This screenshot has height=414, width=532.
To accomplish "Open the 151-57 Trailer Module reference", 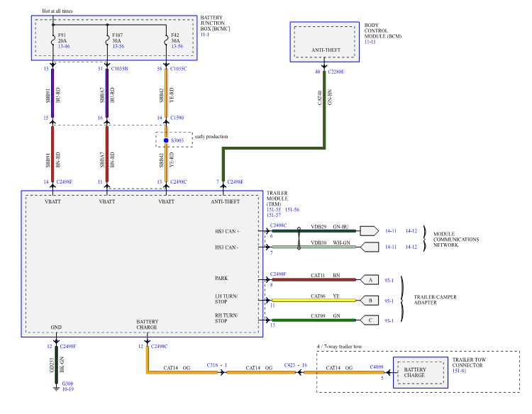I will [x=274, y=216].
